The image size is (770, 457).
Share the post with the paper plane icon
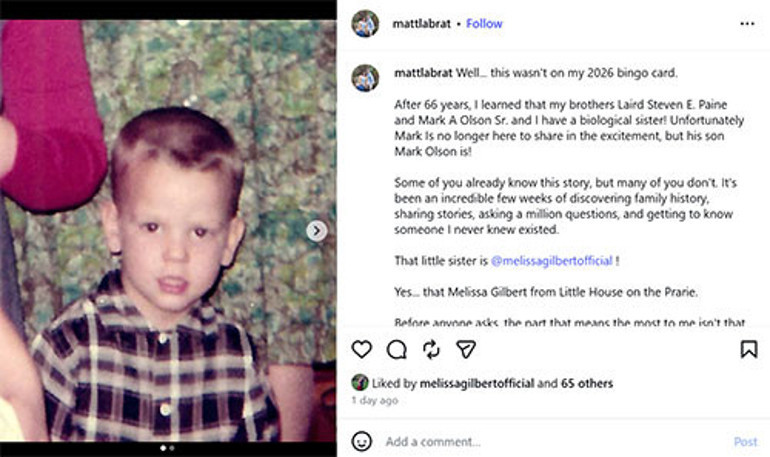coord(466,349)
